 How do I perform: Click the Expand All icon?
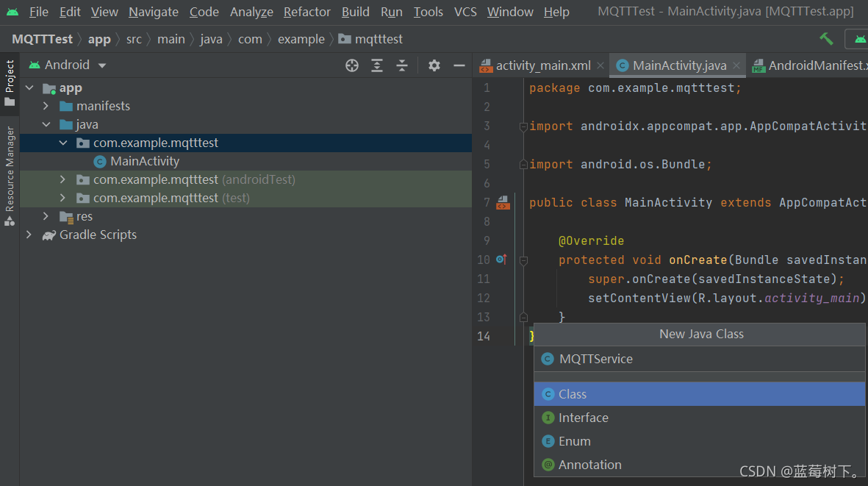tap(377, 65)
